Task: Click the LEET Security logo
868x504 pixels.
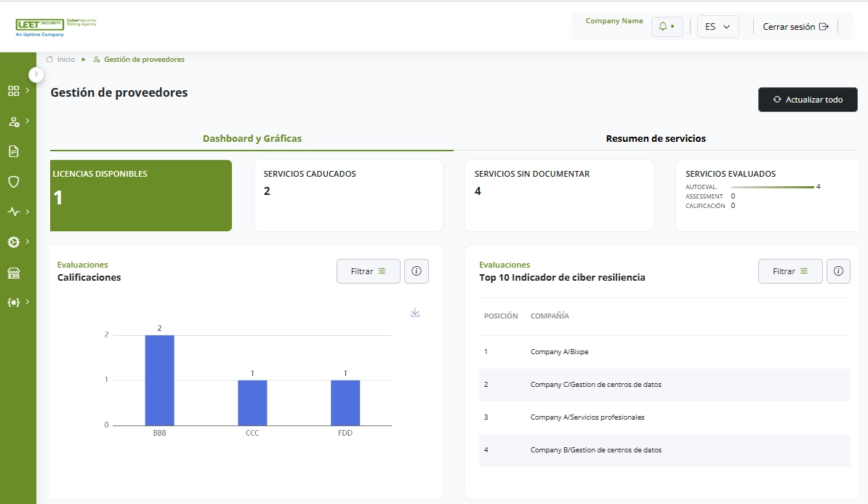Action: [x=56, y=27]
